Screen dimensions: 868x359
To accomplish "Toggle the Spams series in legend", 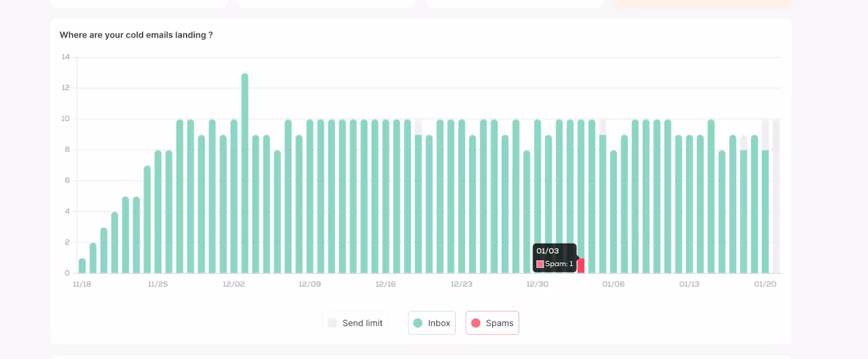I will coord(492,323).
